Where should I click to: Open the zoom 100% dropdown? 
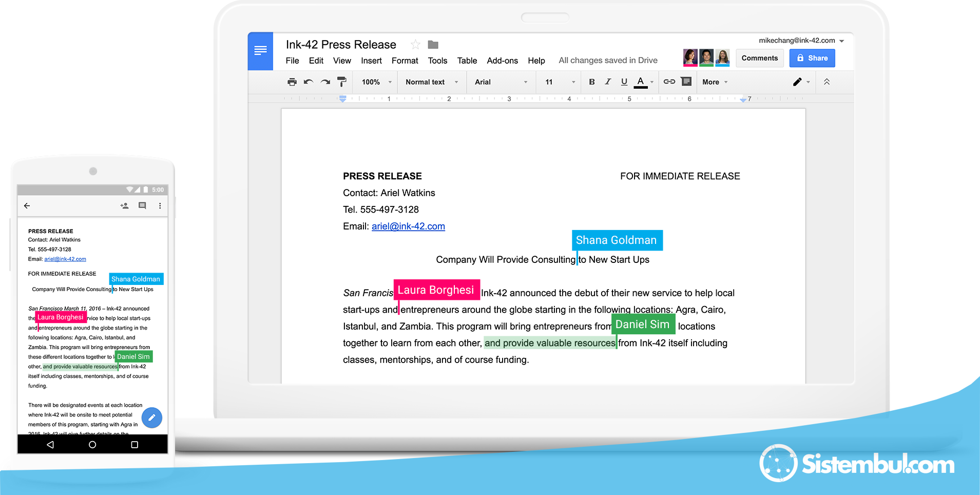pyautogui.click(x=376, y=82)
